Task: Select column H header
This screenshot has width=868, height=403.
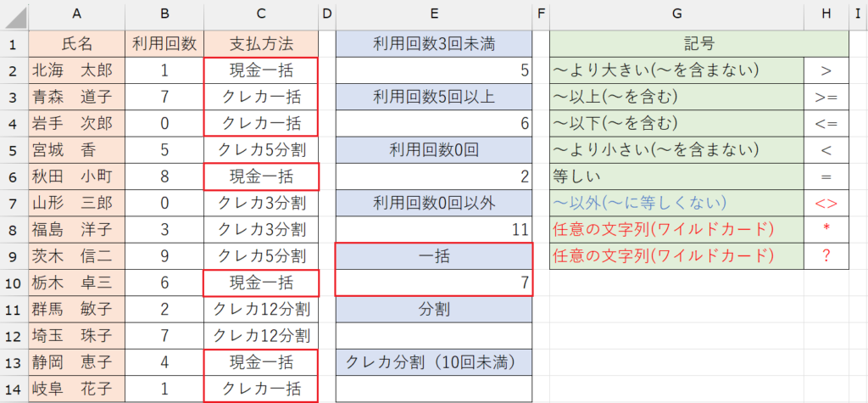Action: pos(826,15)
